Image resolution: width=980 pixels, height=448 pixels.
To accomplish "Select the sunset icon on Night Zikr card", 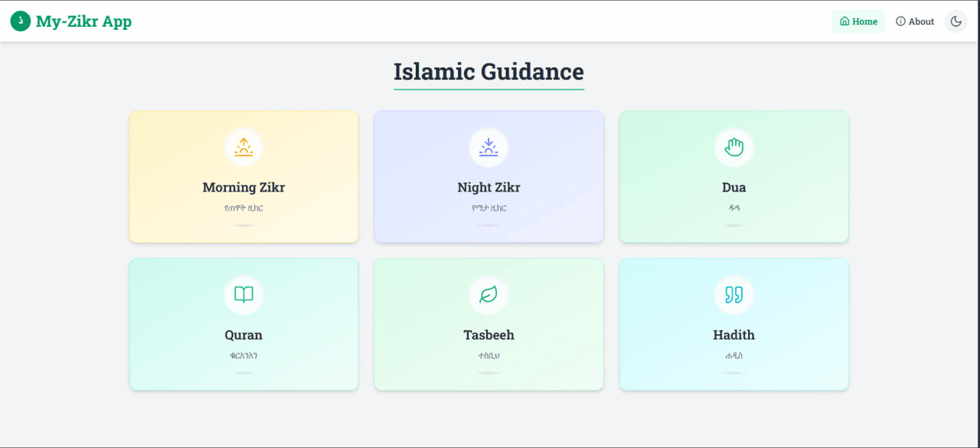I will click(488, 147).
